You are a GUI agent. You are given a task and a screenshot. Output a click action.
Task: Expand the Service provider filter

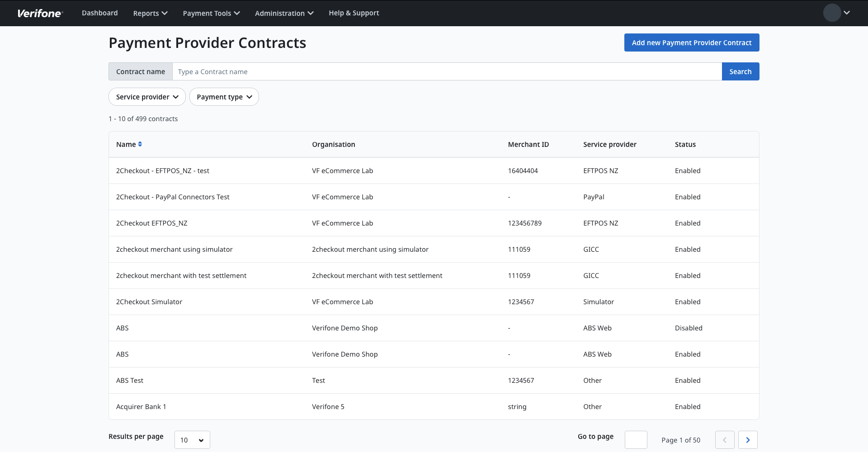[147, 97]
